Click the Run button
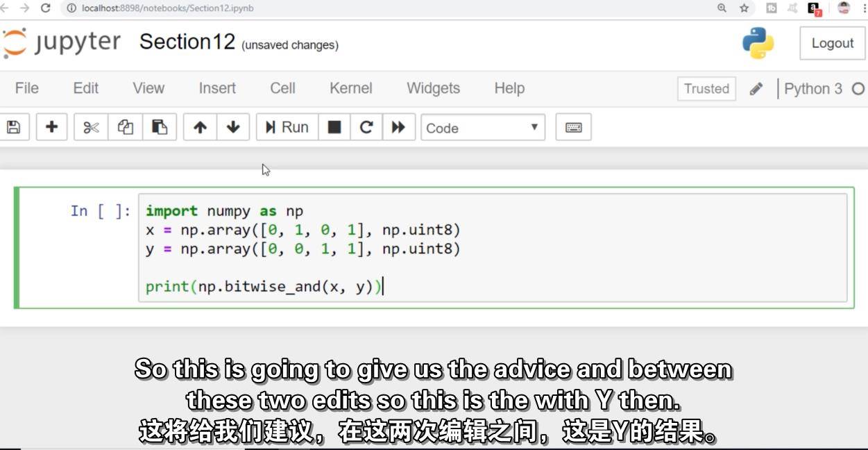 (x=287, y=127)
